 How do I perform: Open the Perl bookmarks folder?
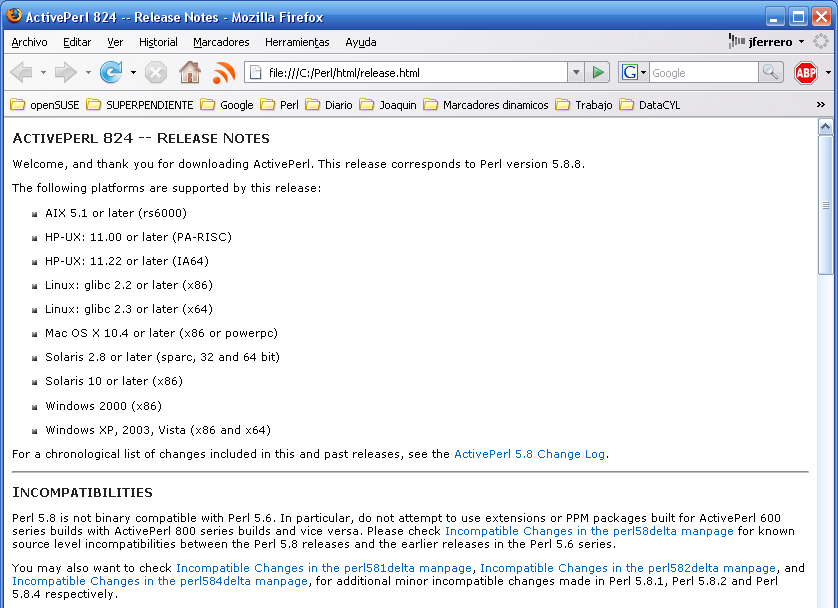(x=280, y=105)
